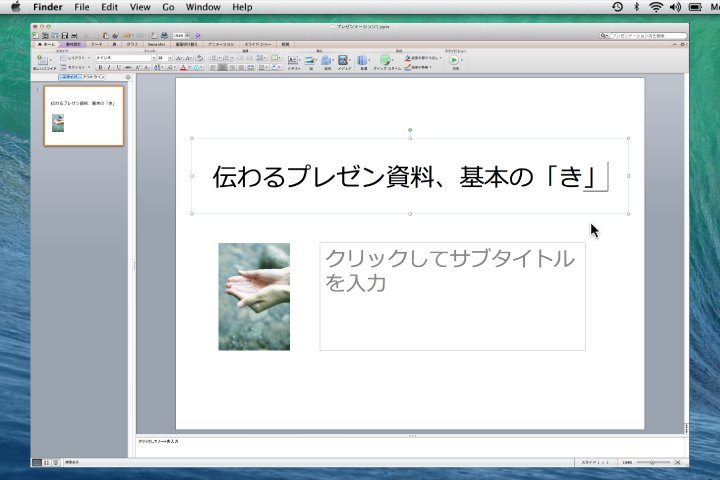Image resolution: width=720 pixels, height=480 pixels.
Task: Toggle italic formatting button
Action: coord(108,68)
